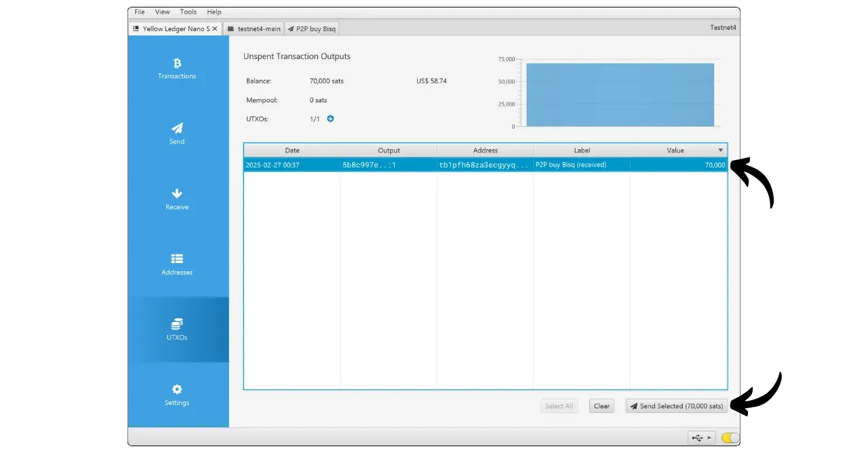Toggle the yellow connection switch in status bar
This screenshot has width=868, height=453.
[730, 438]
